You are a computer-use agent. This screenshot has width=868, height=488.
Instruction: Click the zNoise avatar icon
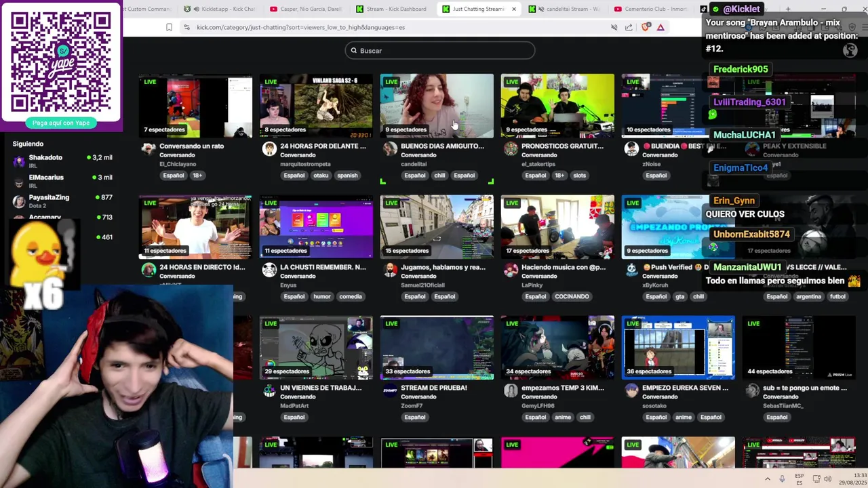tap(631, 149)
